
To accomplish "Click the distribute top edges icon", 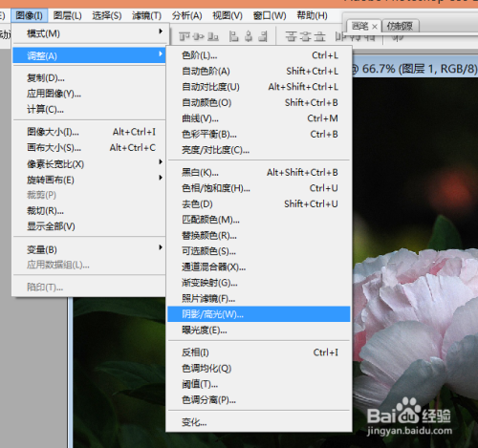I will coord(291,36).
